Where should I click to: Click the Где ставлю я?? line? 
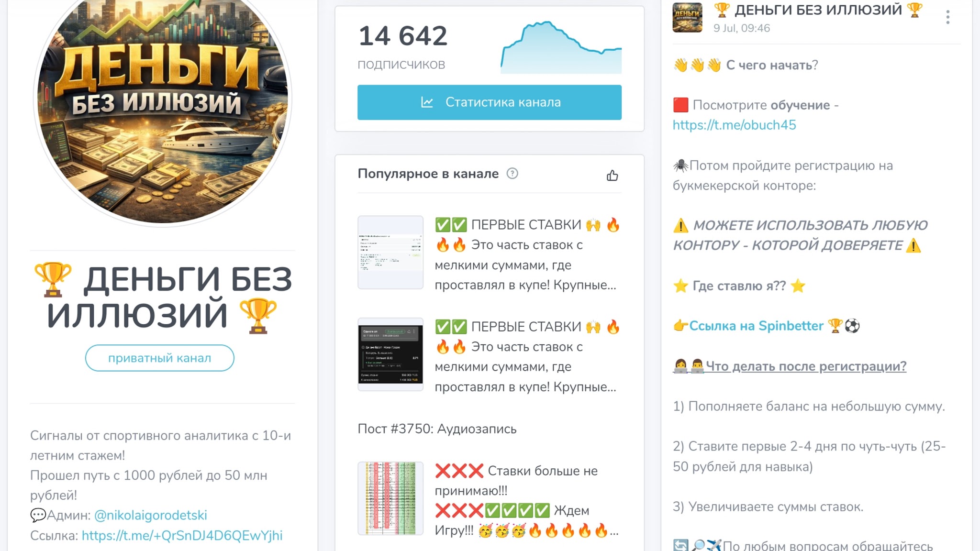pos(739,286)
